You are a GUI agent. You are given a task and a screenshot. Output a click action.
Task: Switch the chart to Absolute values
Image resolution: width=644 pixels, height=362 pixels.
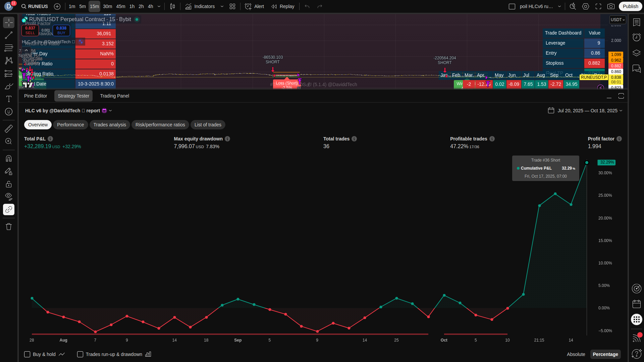click(576, 354)
